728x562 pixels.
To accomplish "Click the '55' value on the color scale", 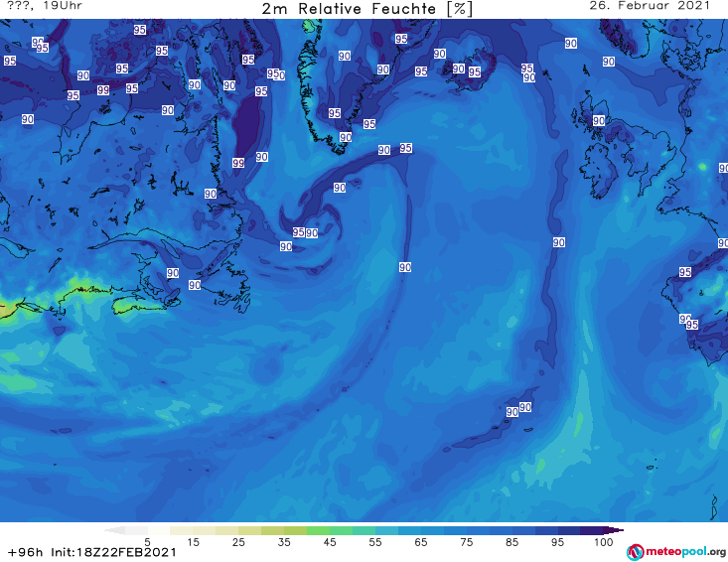I will 375,542.
